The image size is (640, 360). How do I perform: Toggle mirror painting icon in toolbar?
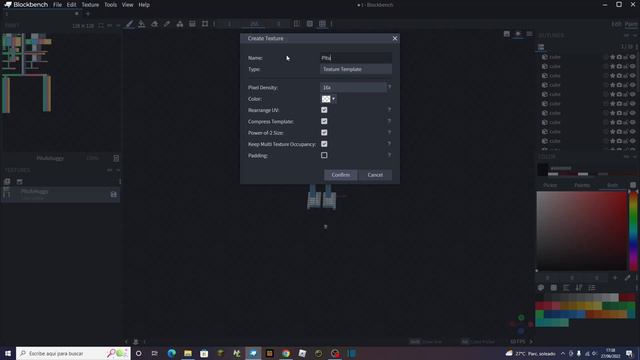point(297,24)
